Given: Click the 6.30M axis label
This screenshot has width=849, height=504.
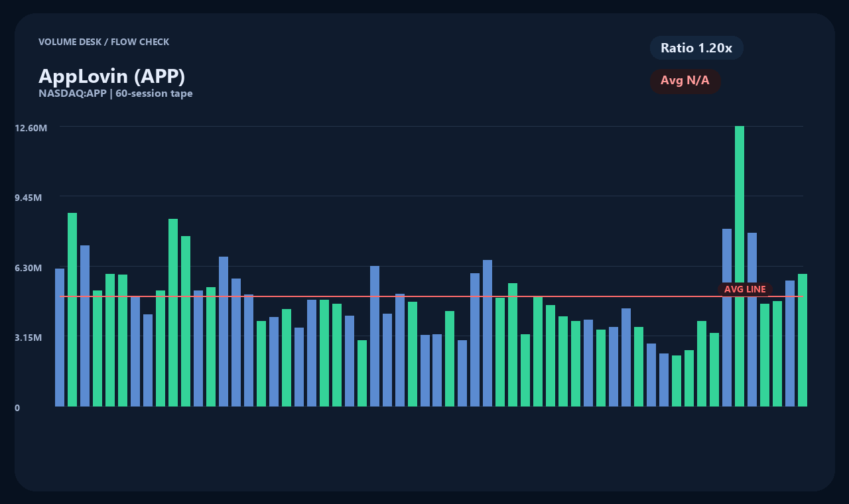Looking at the screenshot, I should pos(29,268).
